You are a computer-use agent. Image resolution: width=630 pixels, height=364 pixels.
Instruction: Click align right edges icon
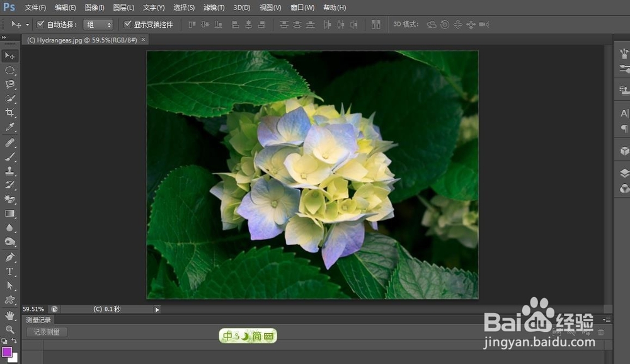261,25
